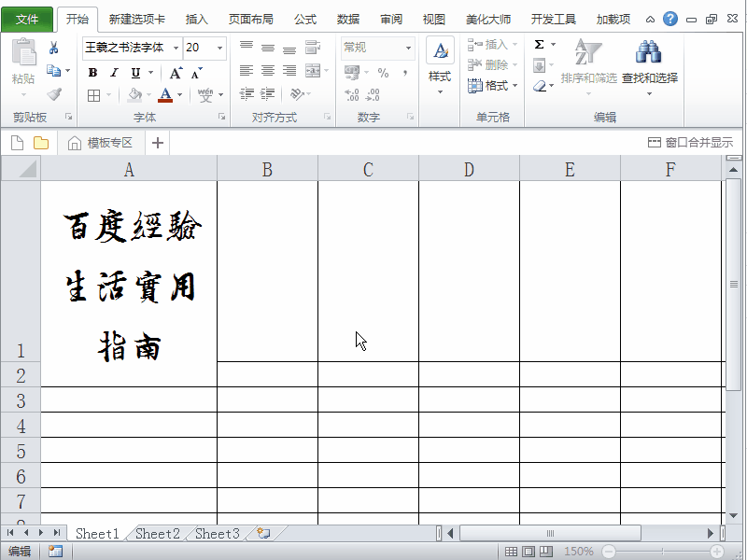Viewport: 747px width, 560px height.
Task: Click 模板专区 template zone button
Action: pyautogui.click(x=101, y=143)
